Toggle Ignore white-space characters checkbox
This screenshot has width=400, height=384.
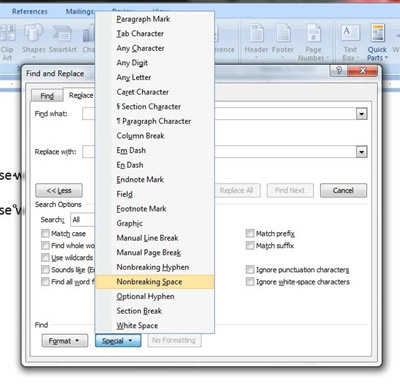click(x=250, y=282)
